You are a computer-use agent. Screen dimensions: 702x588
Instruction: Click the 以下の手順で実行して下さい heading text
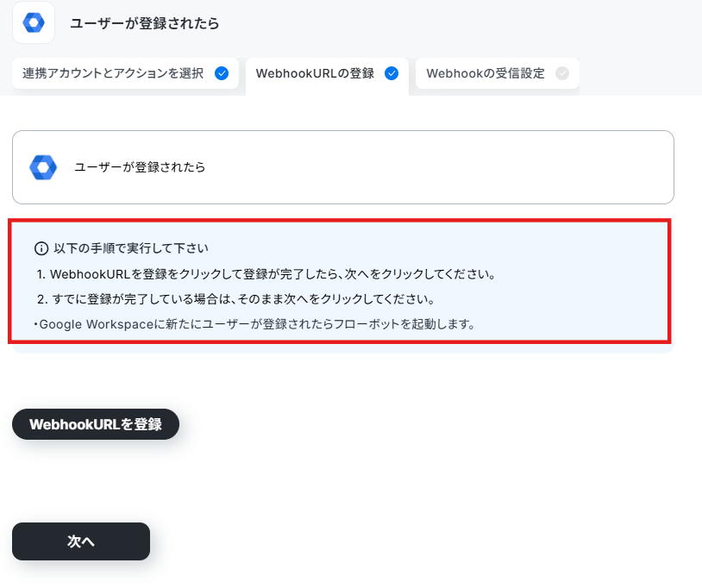(131, 248)
